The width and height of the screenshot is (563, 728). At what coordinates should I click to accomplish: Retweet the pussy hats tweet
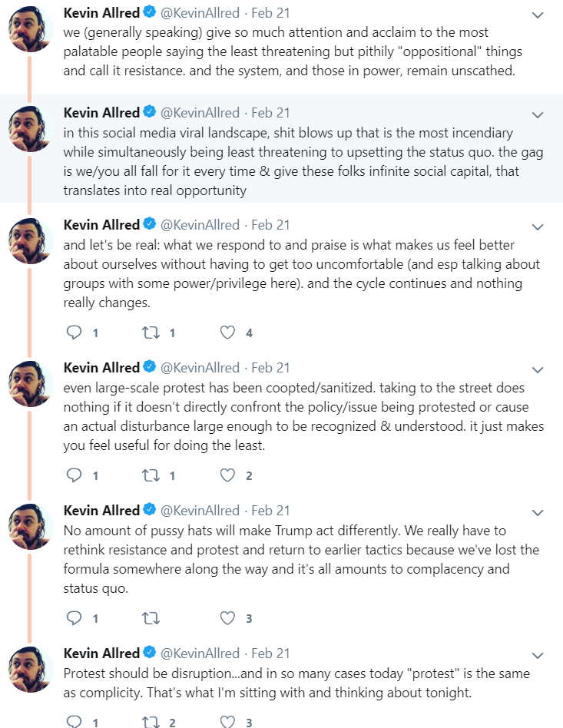pyautogui.click(x=151, y=618)
